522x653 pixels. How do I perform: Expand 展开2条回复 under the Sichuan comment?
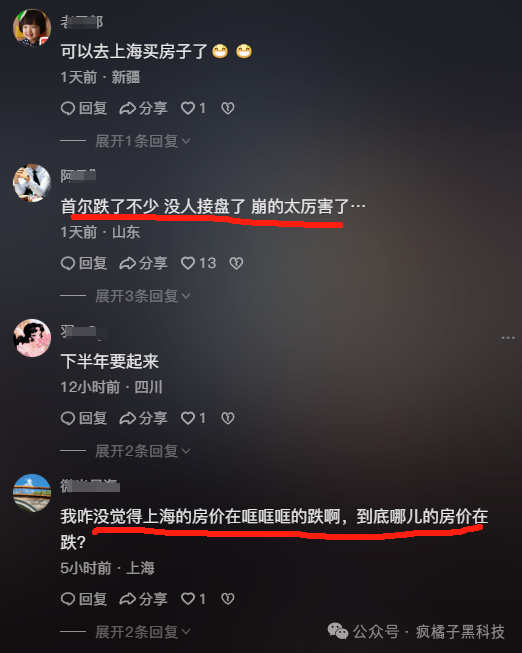click(x=142, y=451)
